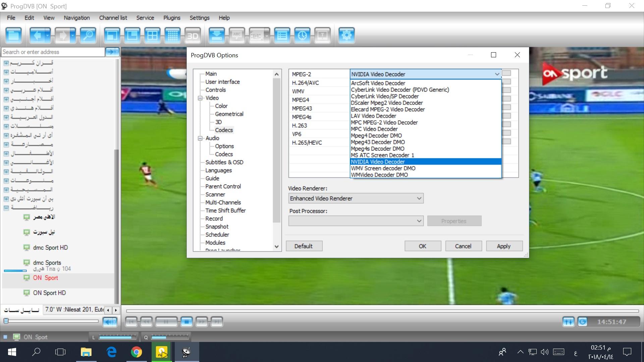Select the dense grid mosaic icon
Screen dimensions: 644x362
click(x=173, y=35)
